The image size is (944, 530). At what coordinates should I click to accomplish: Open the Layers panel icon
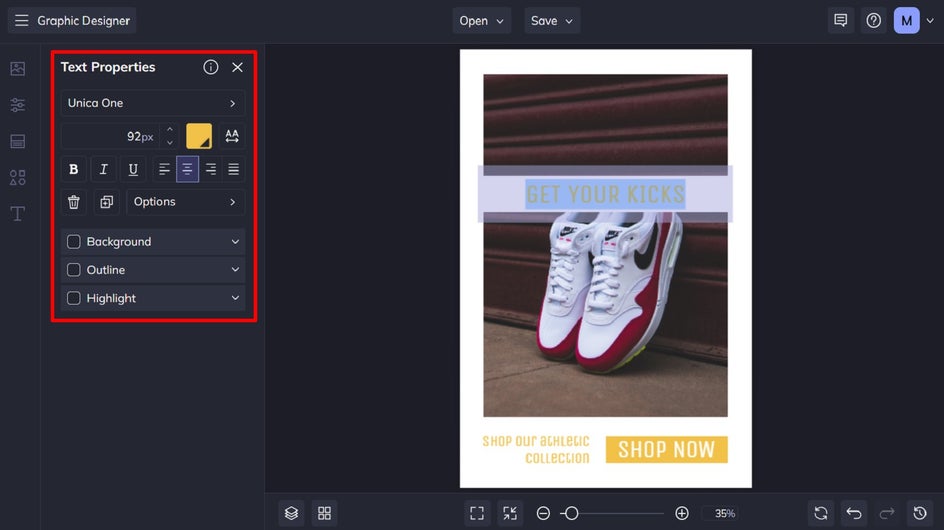pyautogui.click(x=291, y=513)
